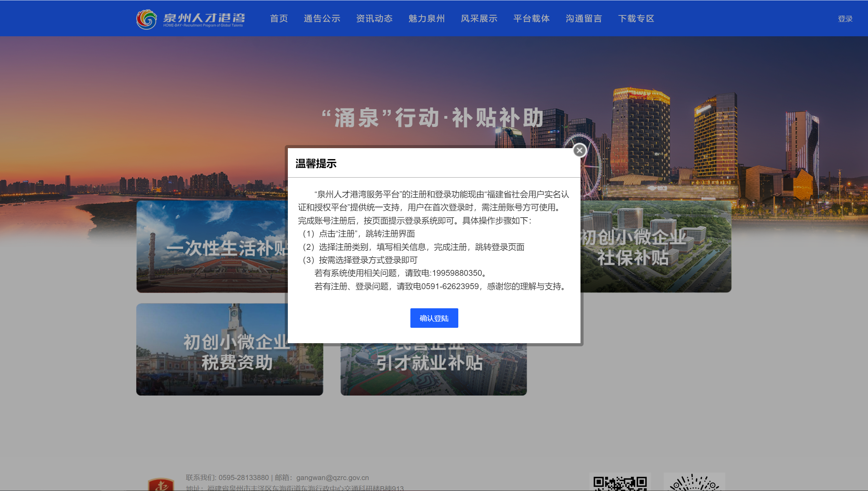
Task: Open the 引才就业补贴 tile
Action: coord(433,370)
